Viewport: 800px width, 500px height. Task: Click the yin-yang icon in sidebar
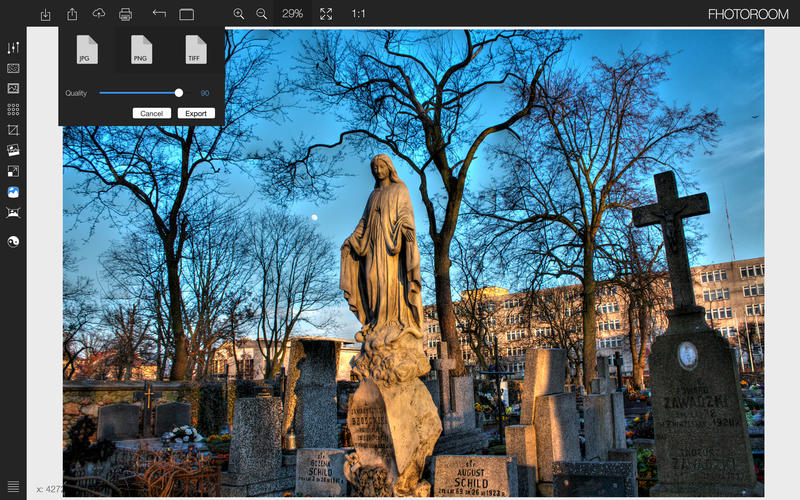coord(13,242)
